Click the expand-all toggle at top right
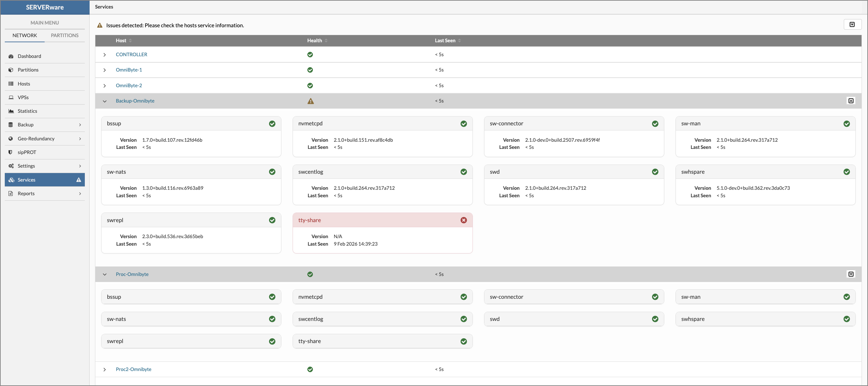The width and height of the screenshot is (868, 386). pyautogui.click(x=852, y=25)
